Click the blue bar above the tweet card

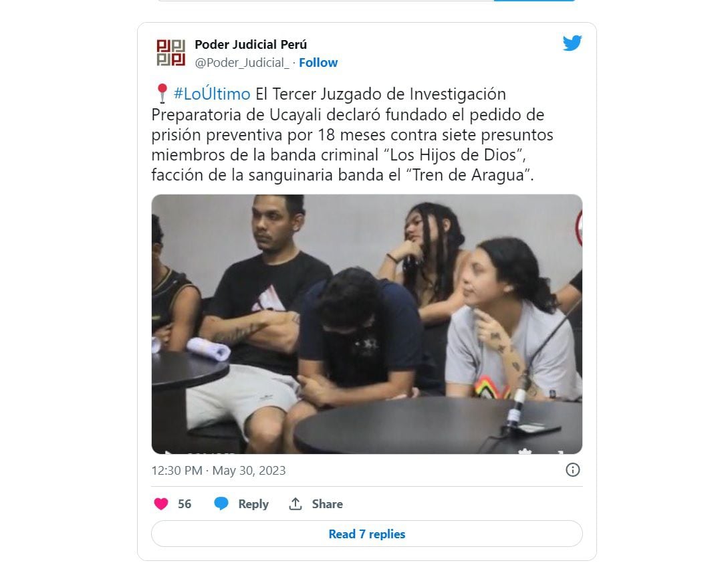click(x=534, y=1)
